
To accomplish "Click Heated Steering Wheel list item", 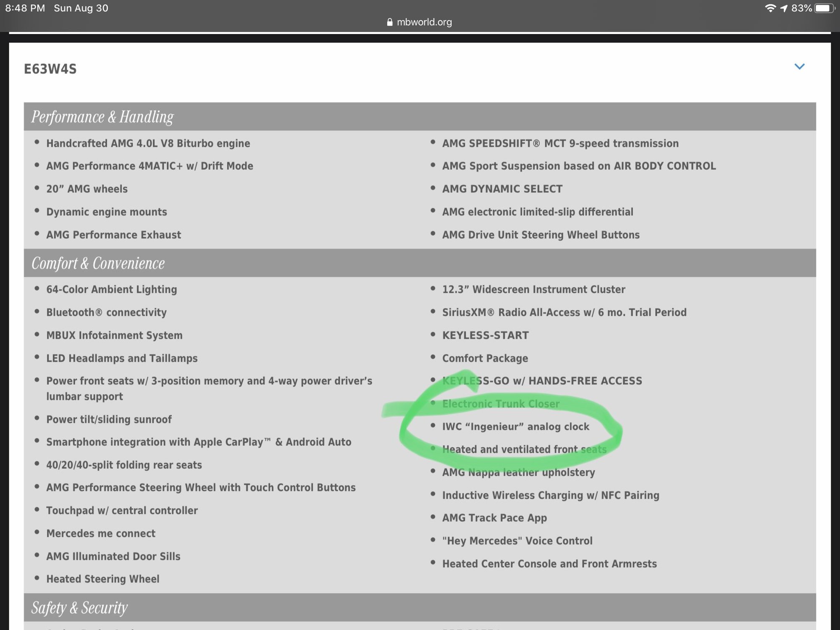I will click(x=103, y=579).
